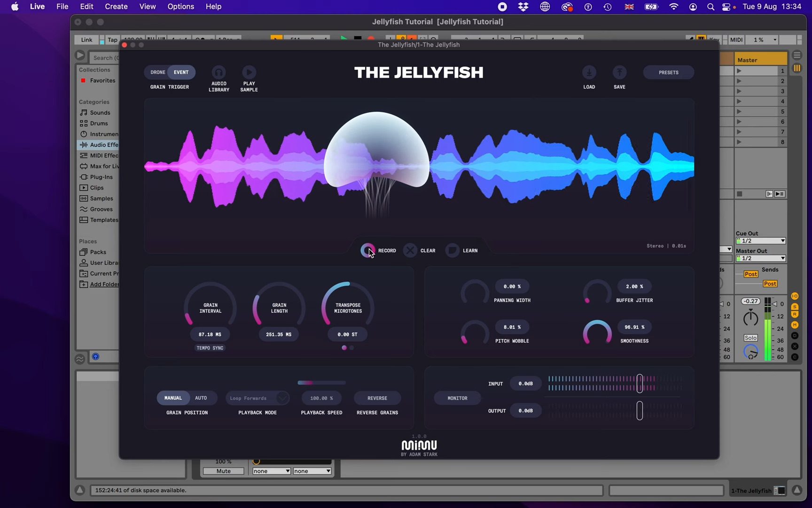Click the Mute button below plugin
The width and height of the screenshot is (812, 508).
(x=223, y=471)
